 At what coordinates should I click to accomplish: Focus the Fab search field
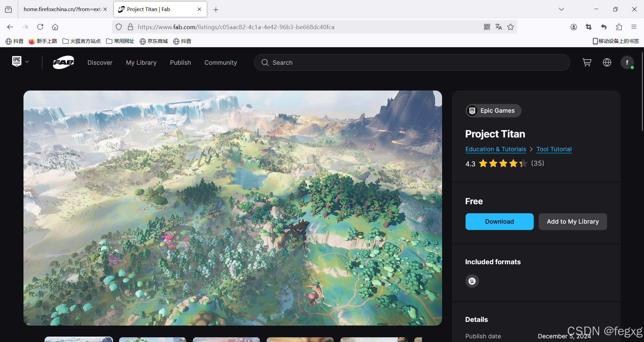412,62
